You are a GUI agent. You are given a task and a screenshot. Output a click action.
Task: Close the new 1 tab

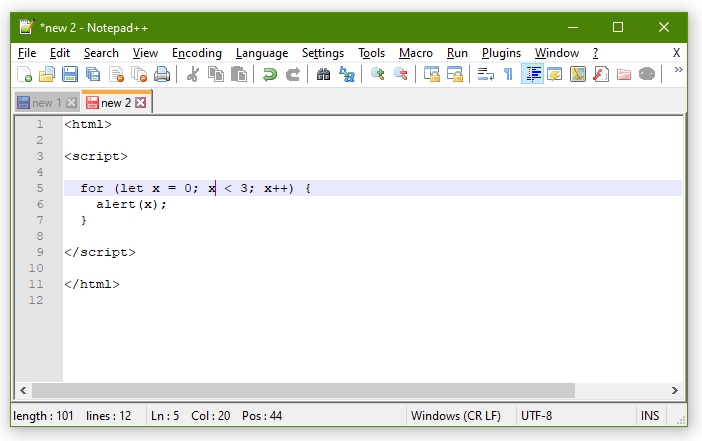71,103
